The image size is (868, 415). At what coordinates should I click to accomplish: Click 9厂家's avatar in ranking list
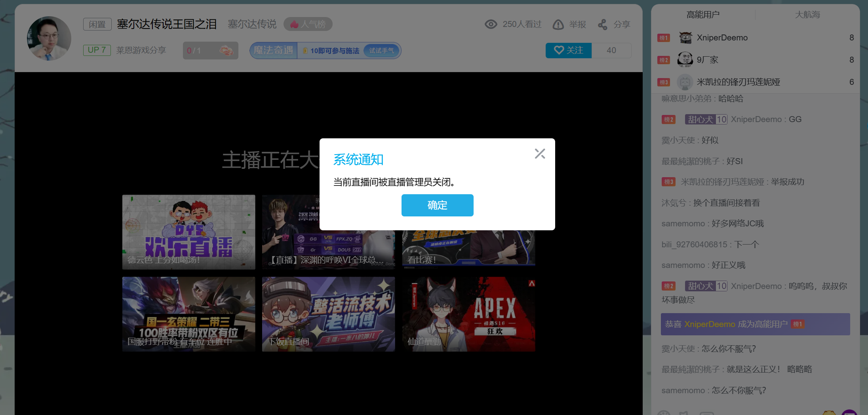click(685, 60)
